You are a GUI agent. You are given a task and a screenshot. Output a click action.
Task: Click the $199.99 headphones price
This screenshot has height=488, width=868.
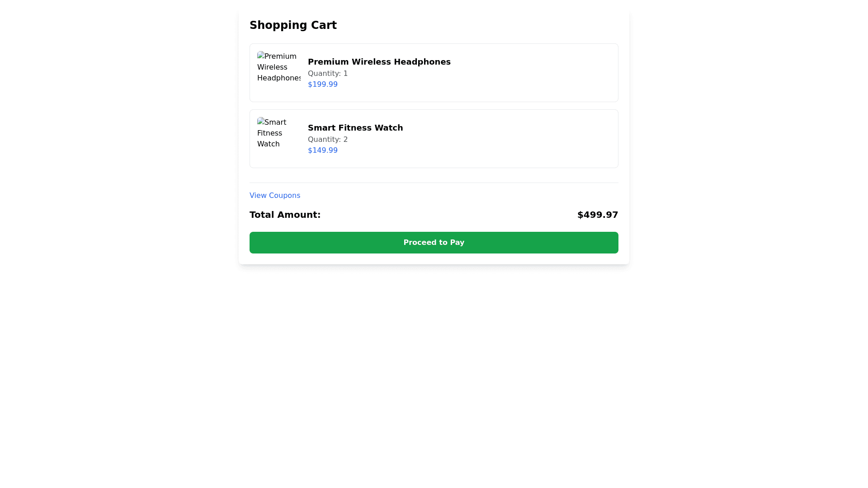(322, 84)
